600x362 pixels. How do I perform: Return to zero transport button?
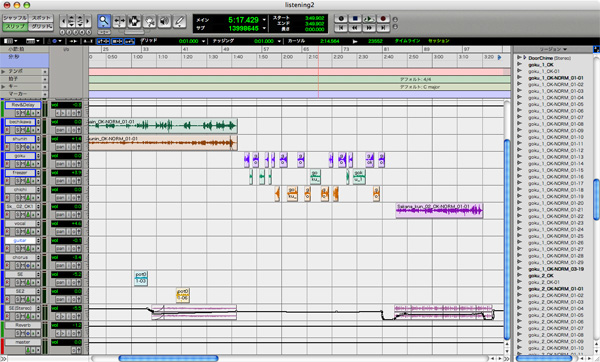tap(341, 28)
